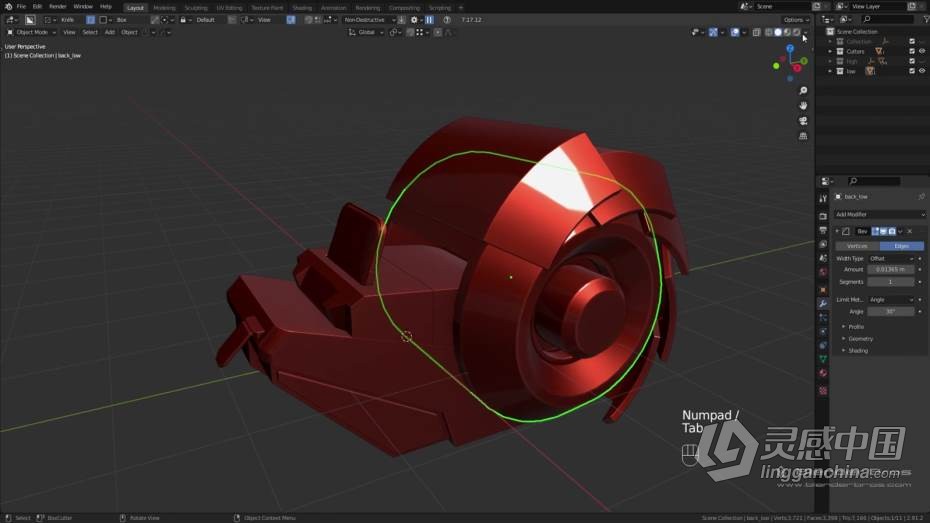Viewport: 930px width, 523px height.
Task: Open the Render menu
Action: (58, 7)
